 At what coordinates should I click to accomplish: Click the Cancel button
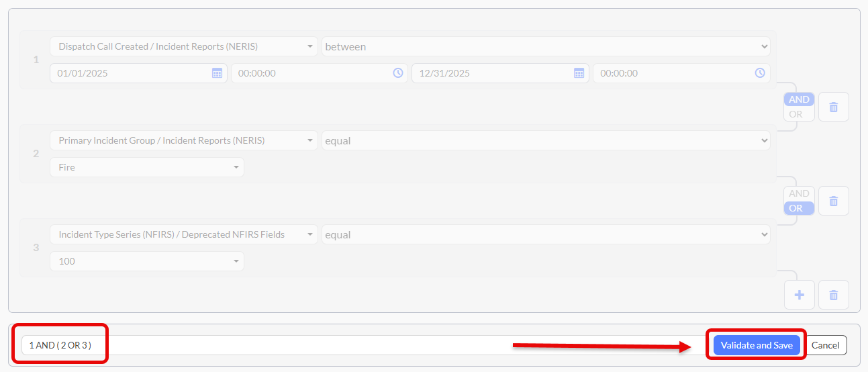(825, 345)
